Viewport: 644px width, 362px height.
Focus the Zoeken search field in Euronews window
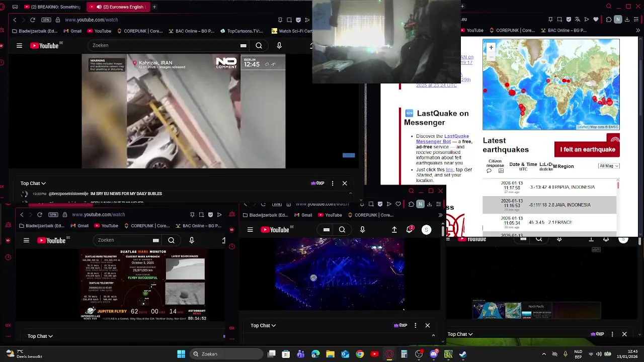pos(164,46)
